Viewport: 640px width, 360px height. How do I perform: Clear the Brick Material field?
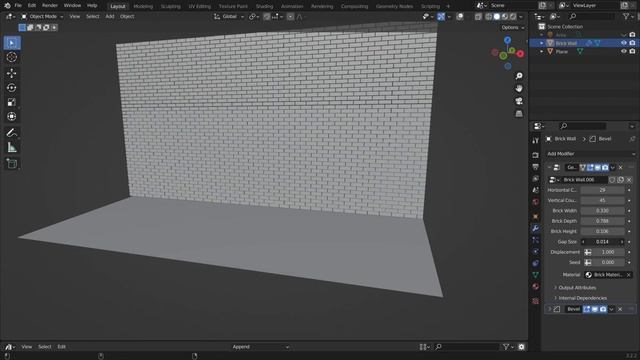(629, 275)
